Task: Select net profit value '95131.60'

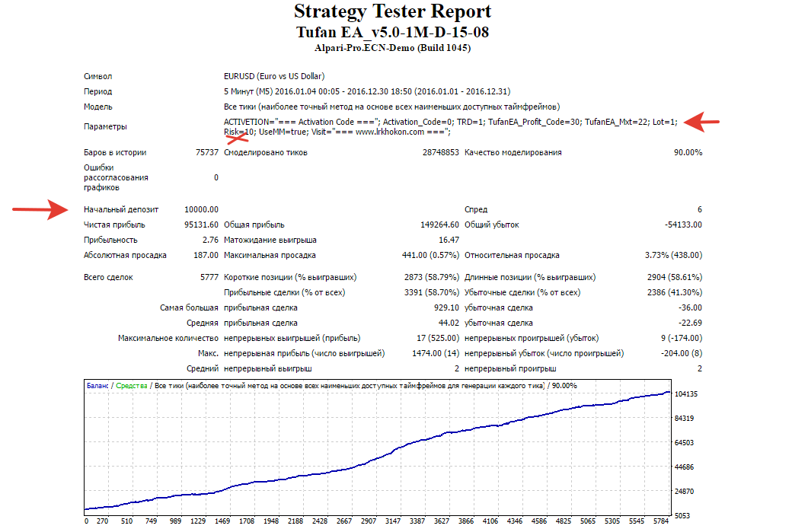Action: [x=202, y=225]
